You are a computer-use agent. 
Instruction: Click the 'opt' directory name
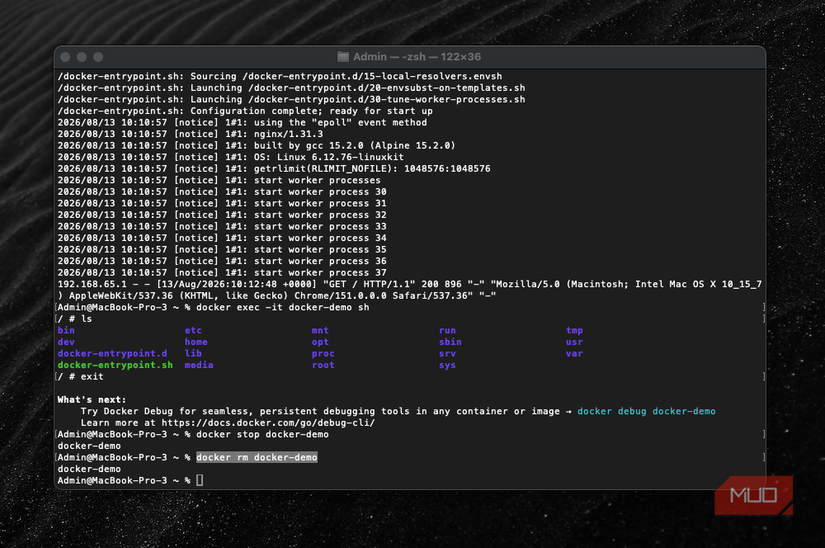[x=320, y=342]
